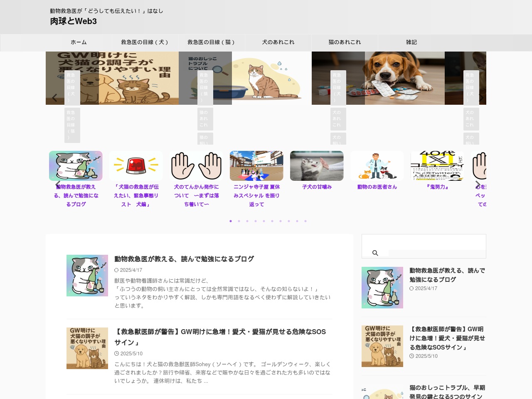Click the site title 肉球とWeb3
The height and width of the screenshot is (399, 532).
click(x=74, y=21)
